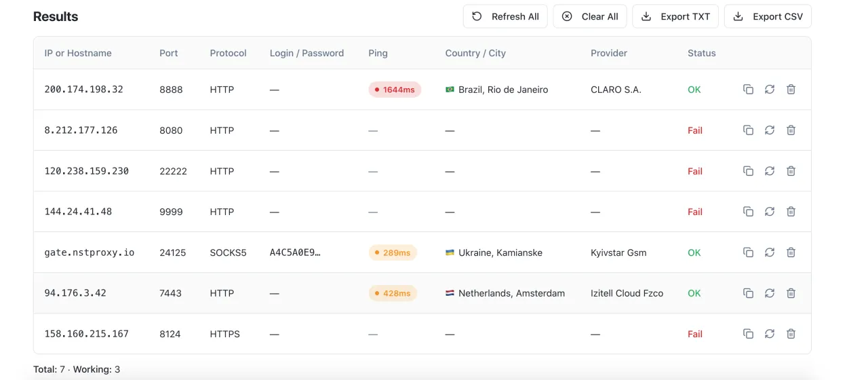
Task: Select the 1644ms ping badge
Action: pos(395,90)
